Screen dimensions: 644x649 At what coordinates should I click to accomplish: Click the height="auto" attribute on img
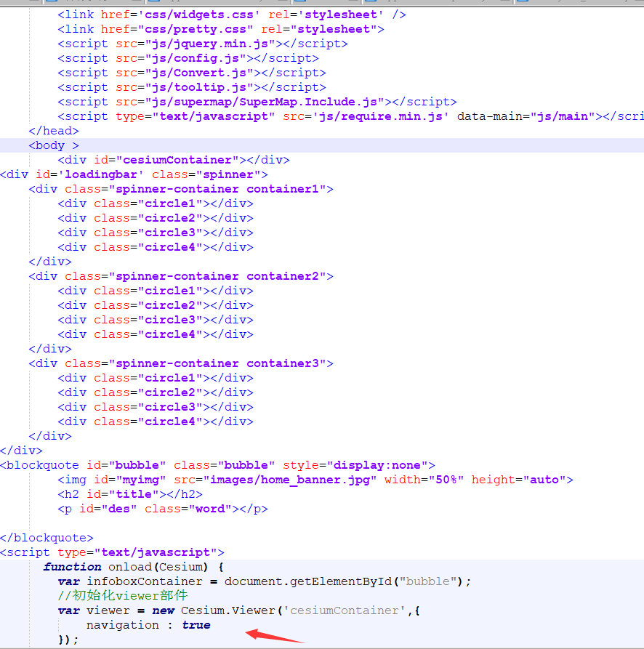pos(519,480)
